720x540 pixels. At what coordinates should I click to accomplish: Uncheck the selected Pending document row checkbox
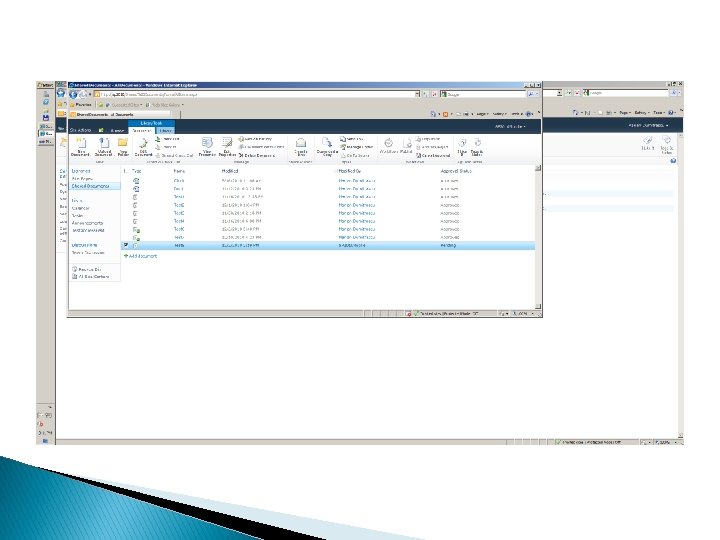point(126,246)
